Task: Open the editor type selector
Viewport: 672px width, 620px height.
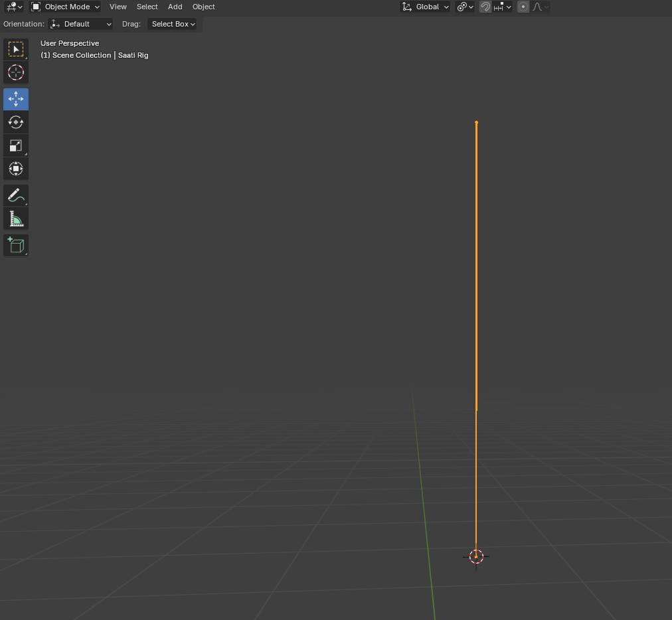Action: coord(14,7)
